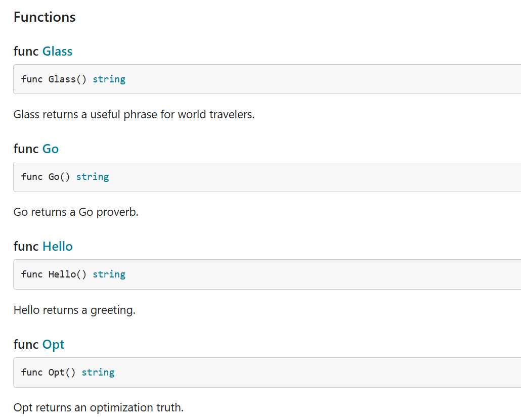Click "func" keyword in the Hello heading
Image resolution: width=521 pixels, height=420 pixels.
pyautogui.click(x=26, y=246)
